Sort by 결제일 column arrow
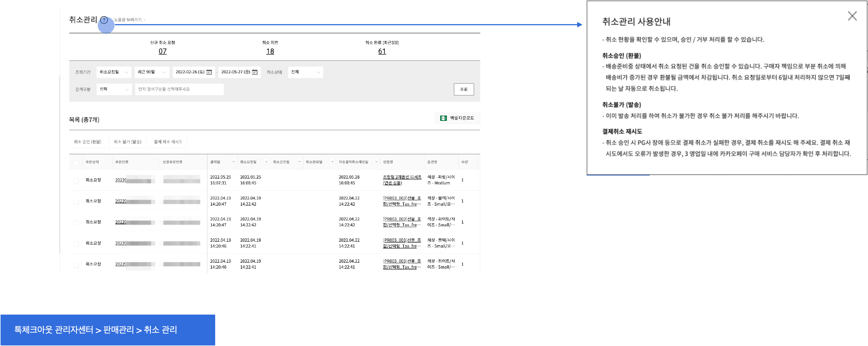 click(233, 162)
